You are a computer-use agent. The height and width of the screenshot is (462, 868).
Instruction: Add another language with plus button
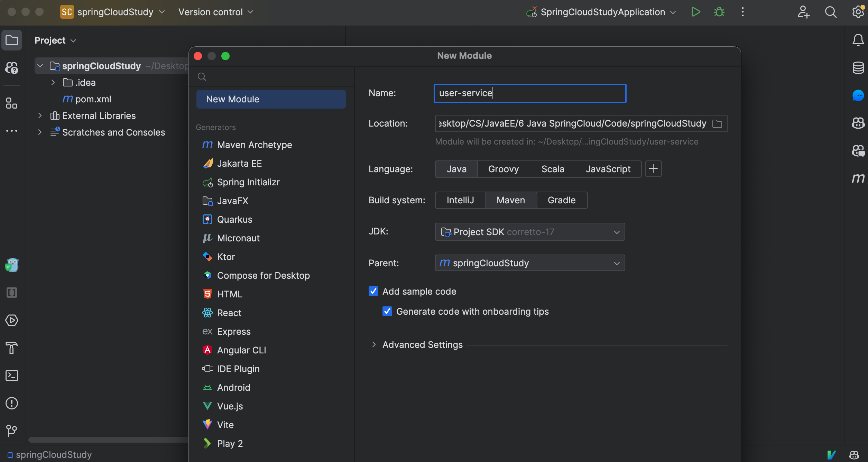click(x=653, y=169)
